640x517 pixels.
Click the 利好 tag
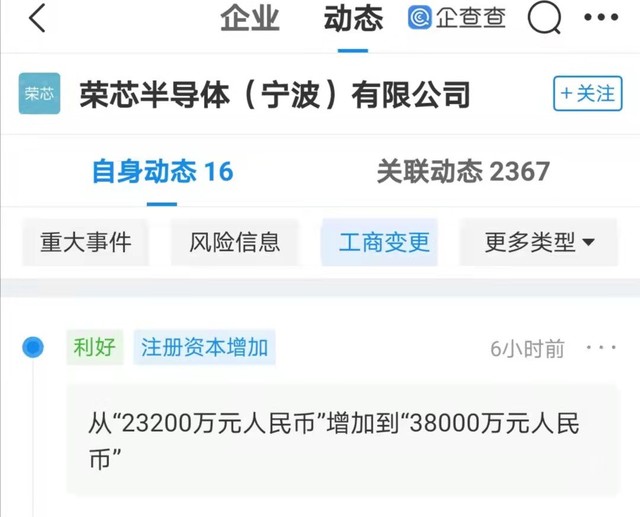coord(95,347)
